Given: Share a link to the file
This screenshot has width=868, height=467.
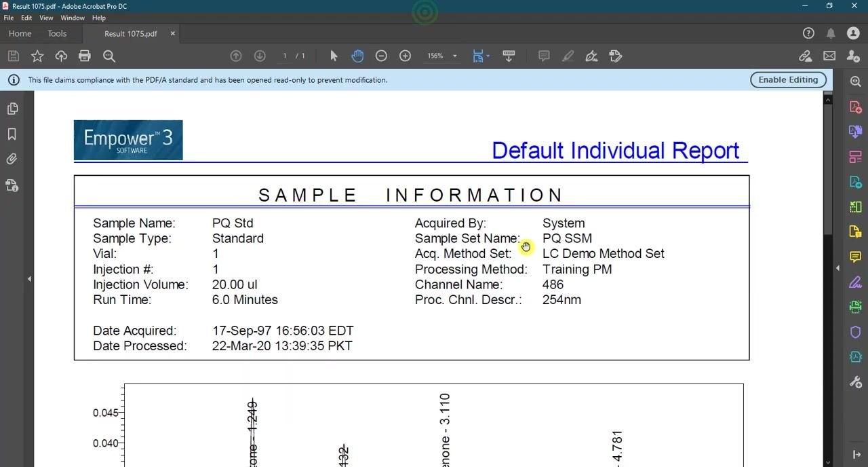Looking at the screenshot, I should pos(805,56).
